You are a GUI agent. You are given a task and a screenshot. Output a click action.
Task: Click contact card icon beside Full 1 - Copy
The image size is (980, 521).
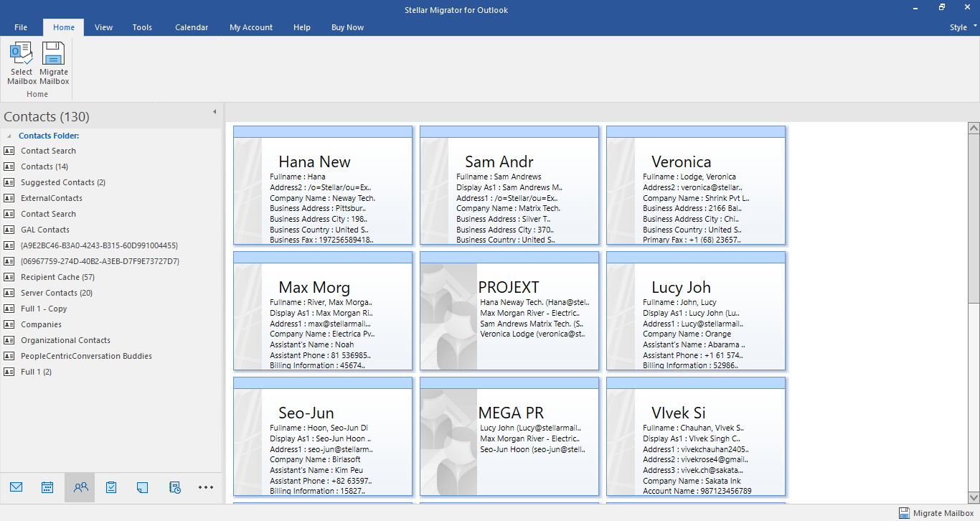pyautogui.click(x=9, y=309)
